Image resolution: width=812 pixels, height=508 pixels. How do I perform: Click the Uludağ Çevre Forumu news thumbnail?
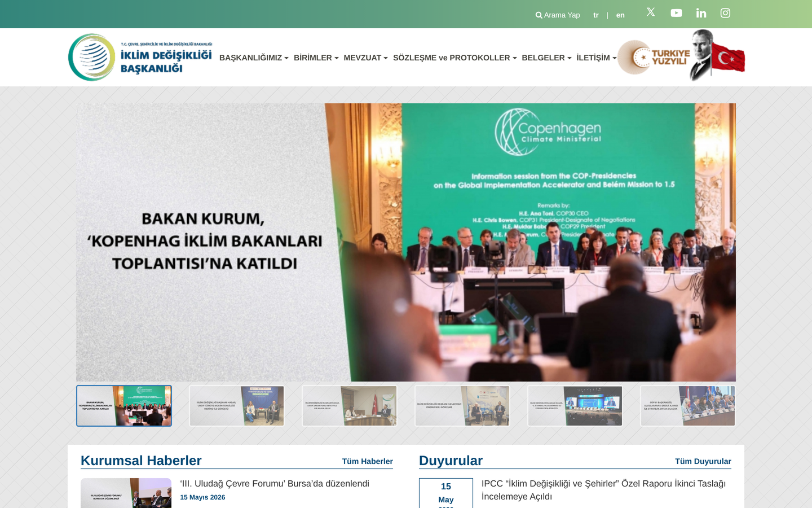pos(126,493)
